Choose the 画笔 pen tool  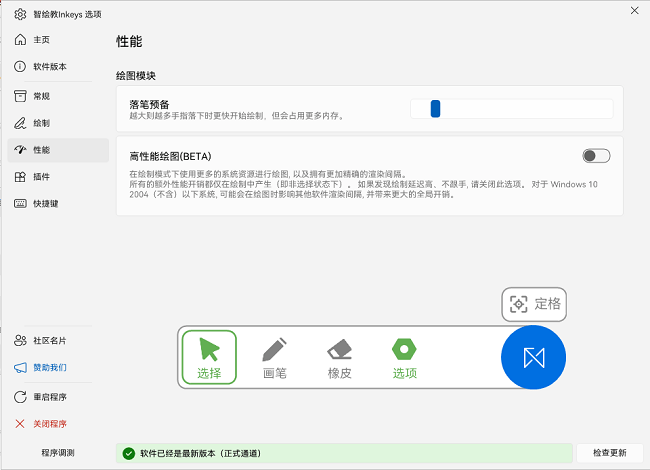coord(274,358)
